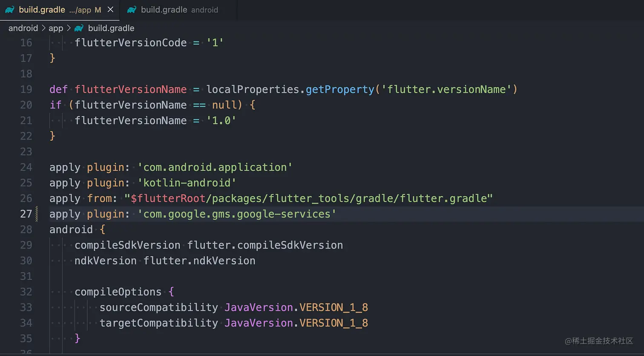Click null on line 20
Image resolution: width=644 pixels, height=356 pixels.
pos(224,105)
